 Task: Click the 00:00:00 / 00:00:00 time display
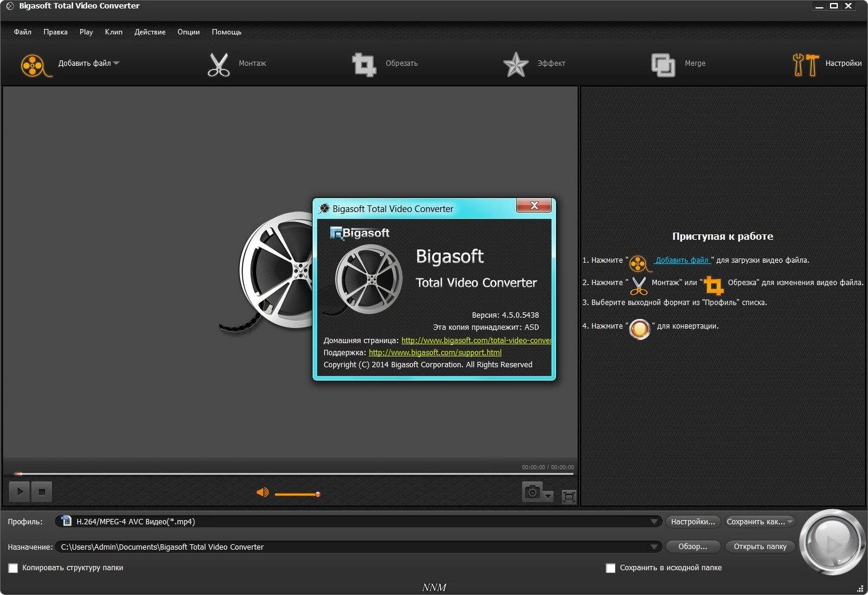click(x=548, y=467)
